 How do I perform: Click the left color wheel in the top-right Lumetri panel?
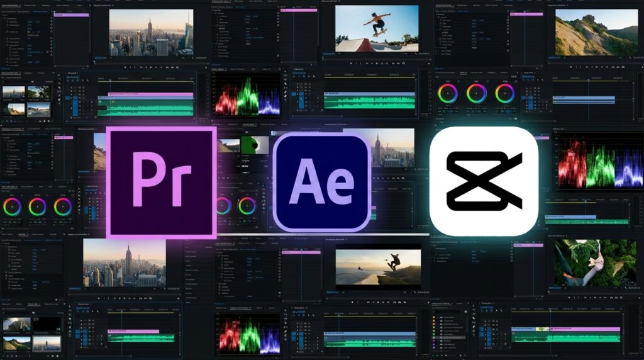447,93
